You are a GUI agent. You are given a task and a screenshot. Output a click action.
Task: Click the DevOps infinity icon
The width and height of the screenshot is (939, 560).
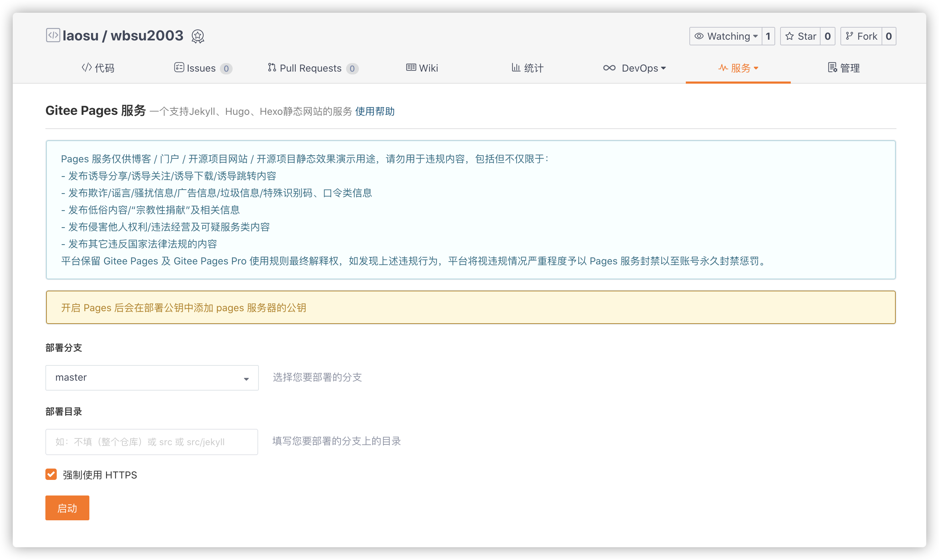click(609, 68)
